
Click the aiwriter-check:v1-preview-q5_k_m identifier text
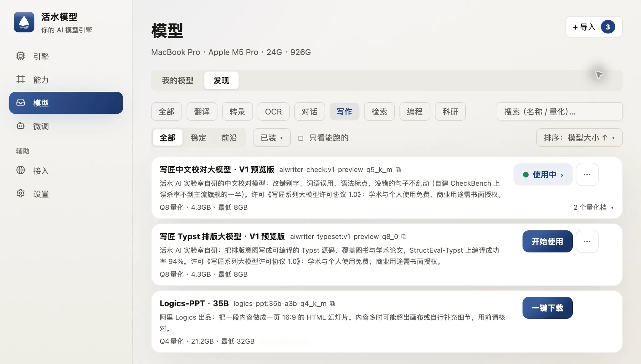[336, 170]
